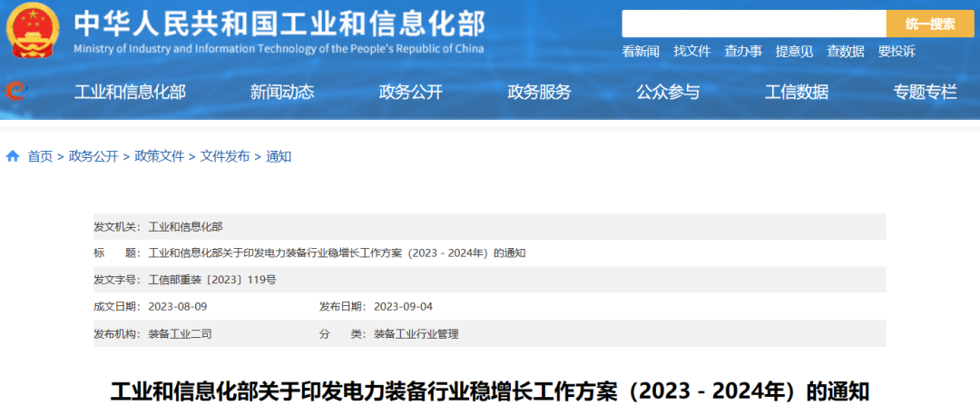Open the 查数据 quick link

point(846,52)
